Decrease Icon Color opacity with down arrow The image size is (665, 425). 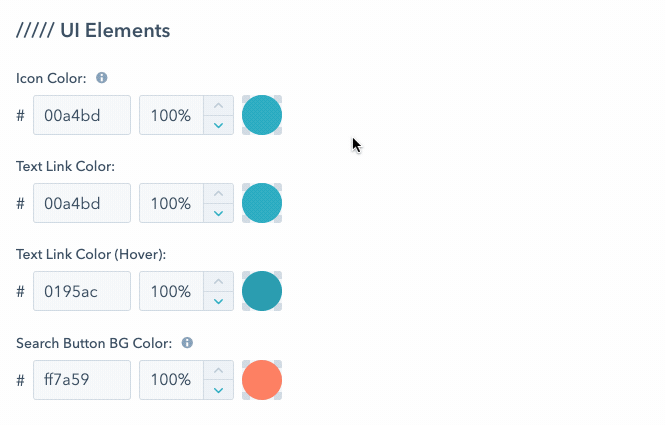(218, 125)
